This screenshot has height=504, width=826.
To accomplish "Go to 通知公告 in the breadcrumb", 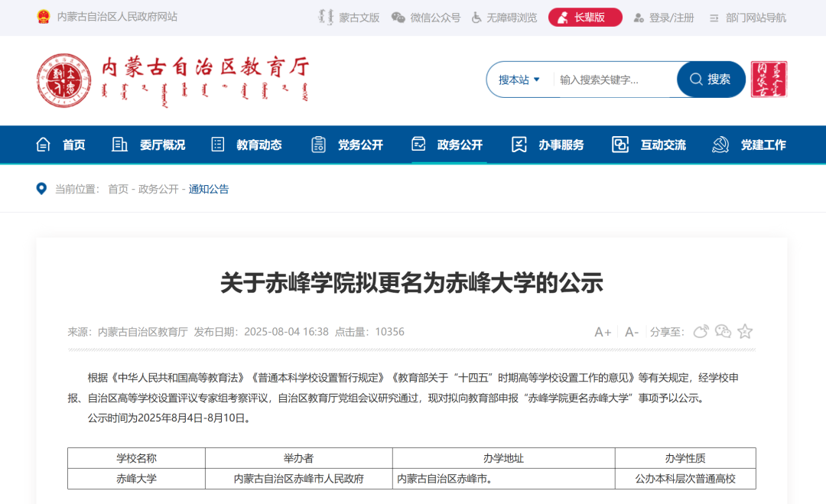I will 208,188.
